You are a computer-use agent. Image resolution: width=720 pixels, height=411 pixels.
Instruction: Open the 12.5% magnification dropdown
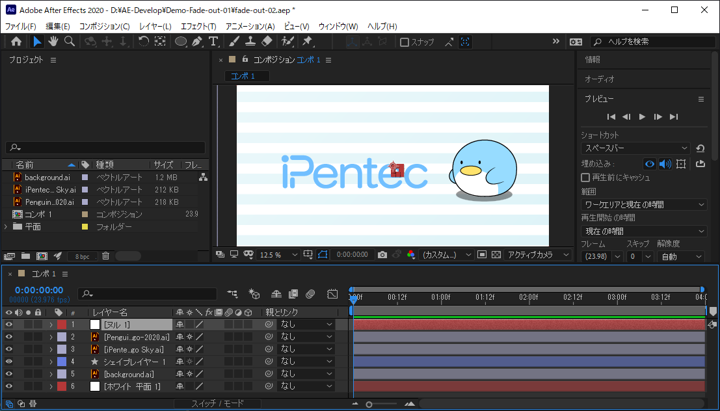click(x=279, y=255)
